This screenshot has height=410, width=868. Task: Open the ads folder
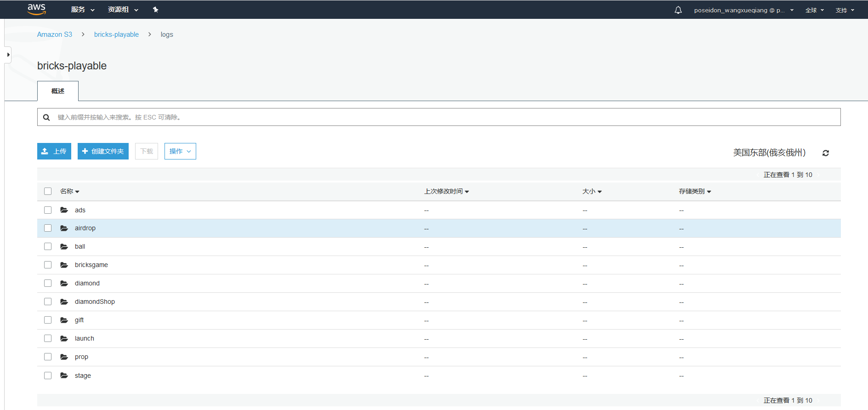(x=80, y=210)
